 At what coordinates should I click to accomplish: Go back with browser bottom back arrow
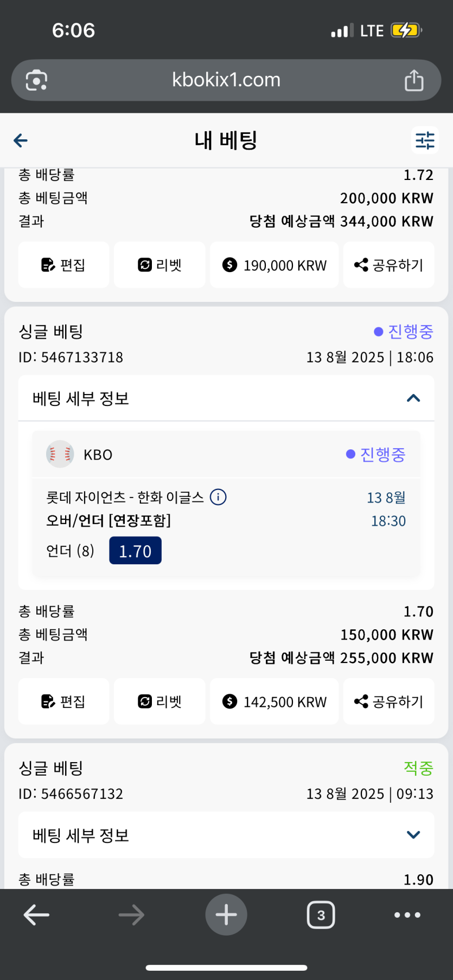coord(36,915)
